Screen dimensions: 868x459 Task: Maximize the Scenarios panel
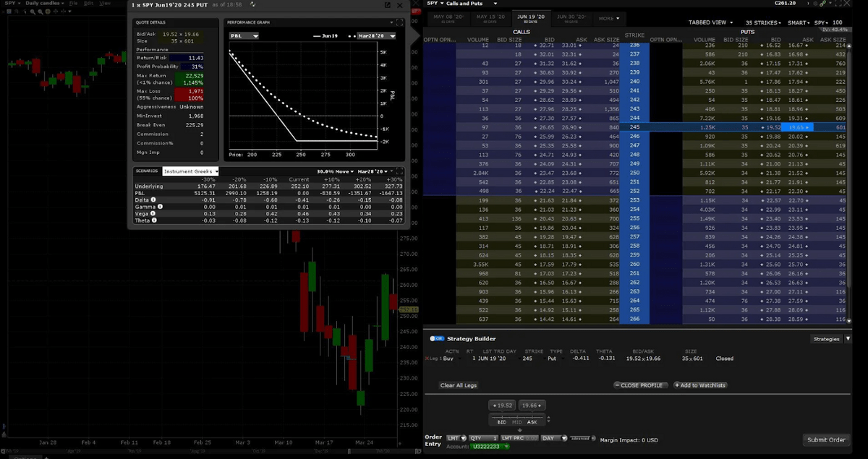pyautogui.click(x=401, y=171)
